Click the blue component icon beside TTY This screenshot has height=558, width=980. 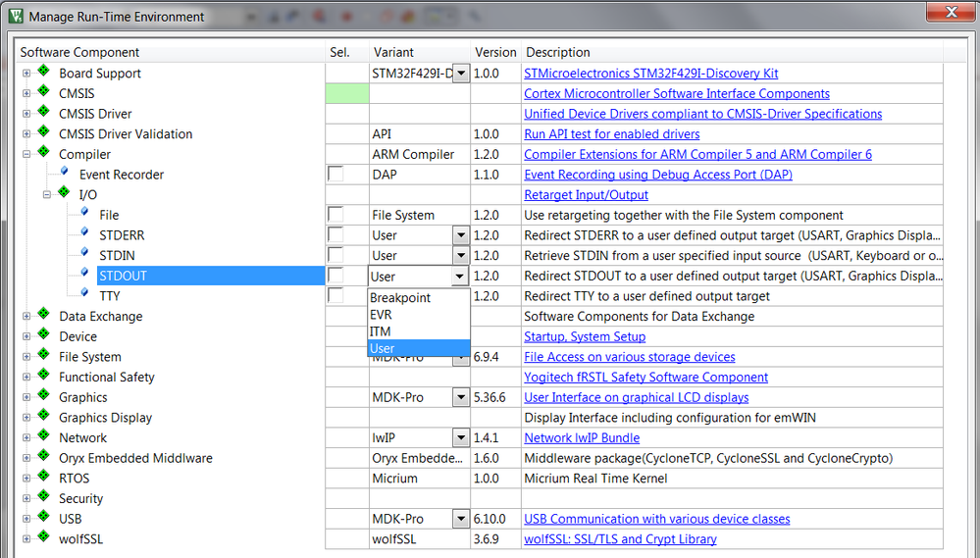84,293
